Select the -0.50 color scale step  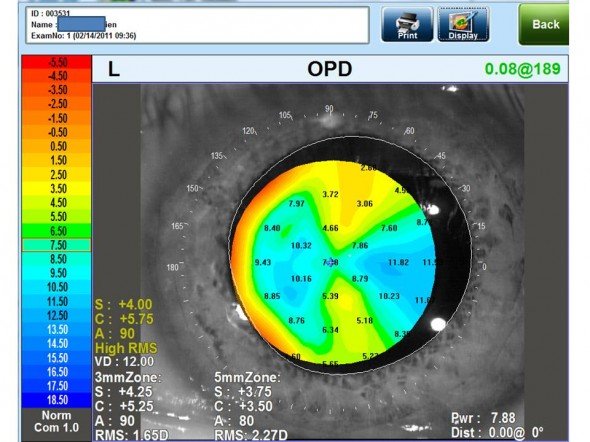pos(56,132)
